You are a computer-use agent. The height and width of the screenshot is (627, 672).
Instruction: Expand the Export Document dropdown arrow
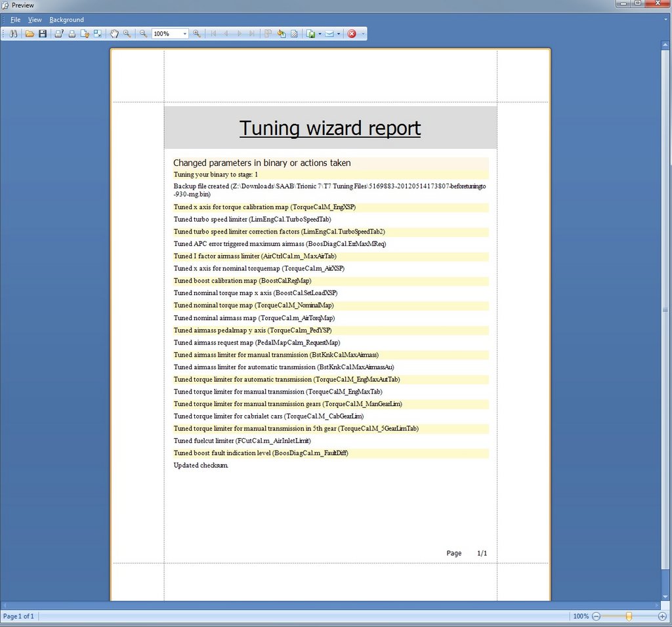tap(320, 34)
